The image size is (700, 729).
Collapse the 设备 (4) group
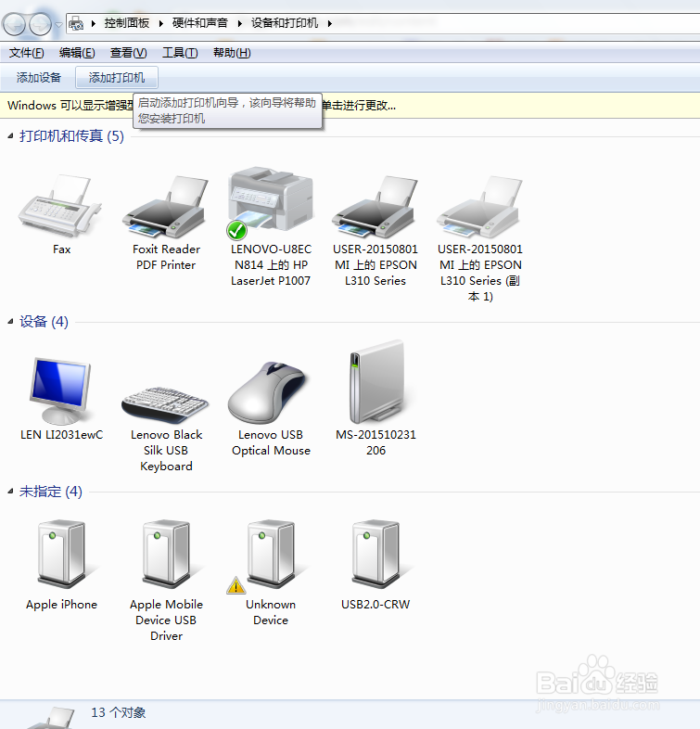coord(11,322)
